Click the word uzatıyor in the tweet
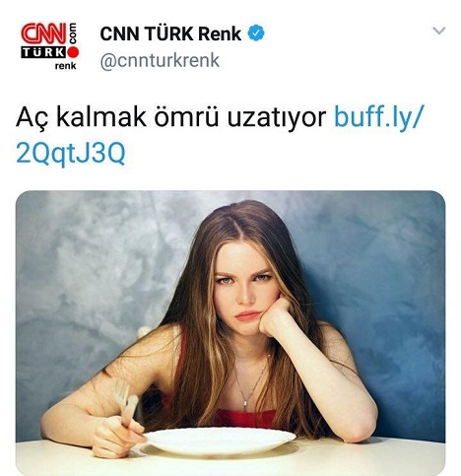 [x=277, y=117]
